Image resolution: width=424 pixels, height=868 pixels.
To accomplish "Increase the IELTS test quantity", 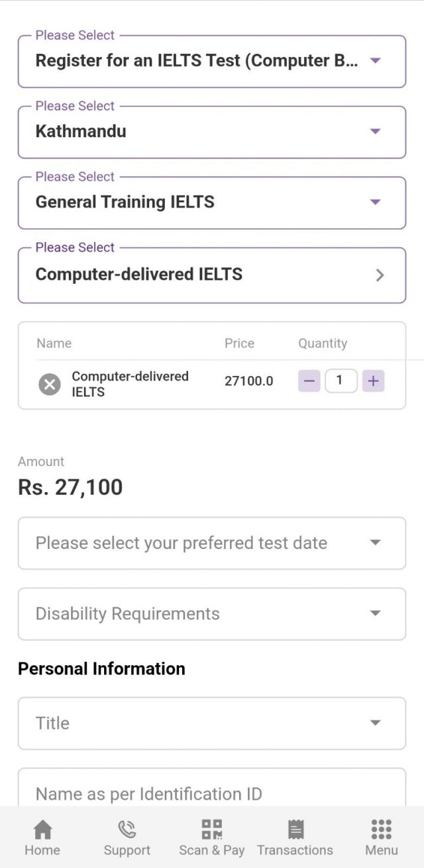I will tap(372, 381).
